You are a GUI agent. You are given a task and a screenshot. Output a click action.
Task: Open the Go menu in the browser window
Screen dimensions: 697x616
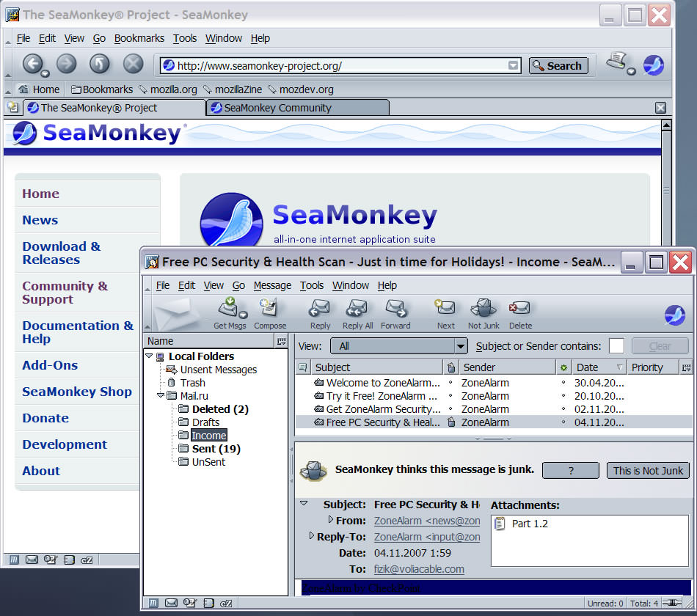[99, 38]
